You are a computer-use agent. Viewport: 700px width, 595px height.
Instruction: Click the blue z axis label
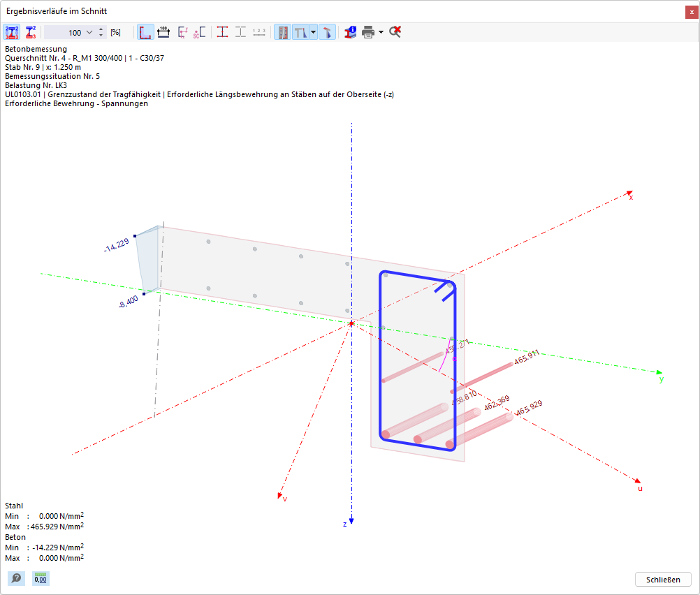point(344,524)
